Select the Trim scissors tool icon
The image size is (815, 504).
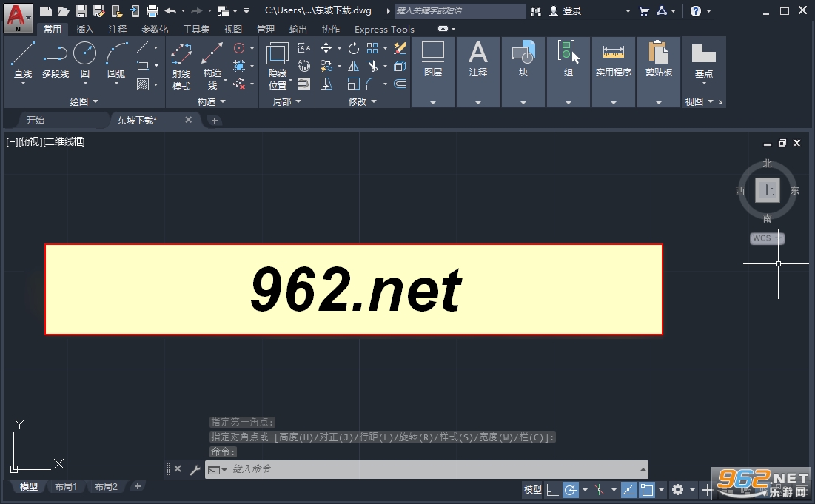[x=372, y=66]
